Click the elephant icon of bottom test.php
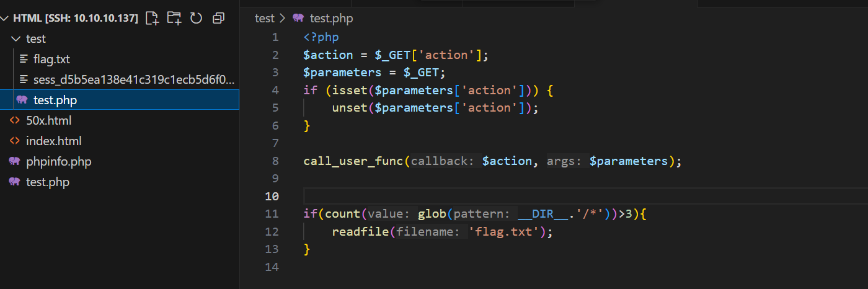The width and height of the screenshot is (868, 289). pyautogui.click(x=14, y=182)
